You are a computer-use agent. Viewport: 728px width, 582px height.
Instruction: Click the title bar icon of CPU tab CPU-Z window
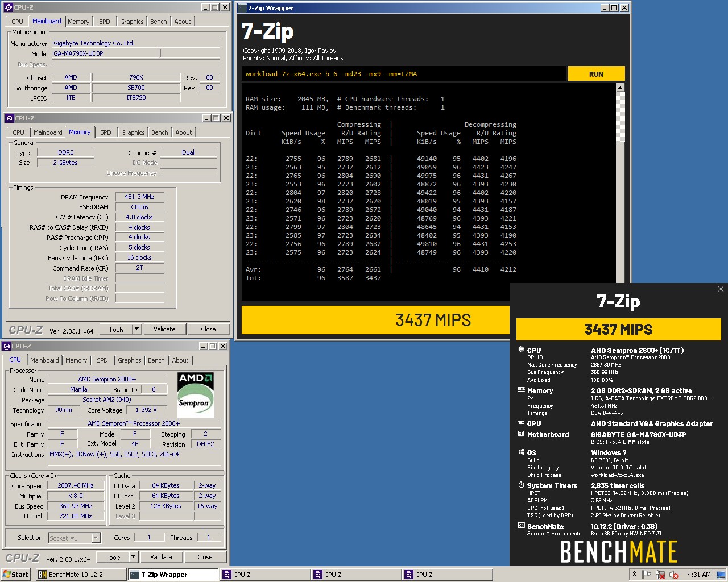tap(6, 346)
